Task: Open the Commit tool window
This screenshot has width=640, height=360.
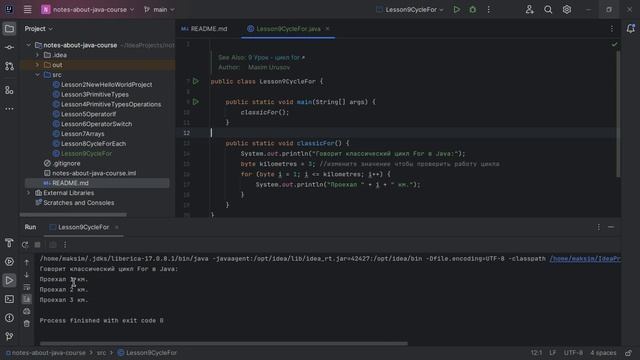Action: [9, 47]
